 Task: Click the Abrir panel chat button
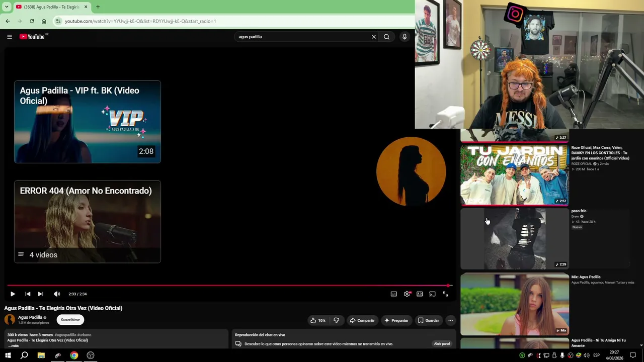coord(442,344)
